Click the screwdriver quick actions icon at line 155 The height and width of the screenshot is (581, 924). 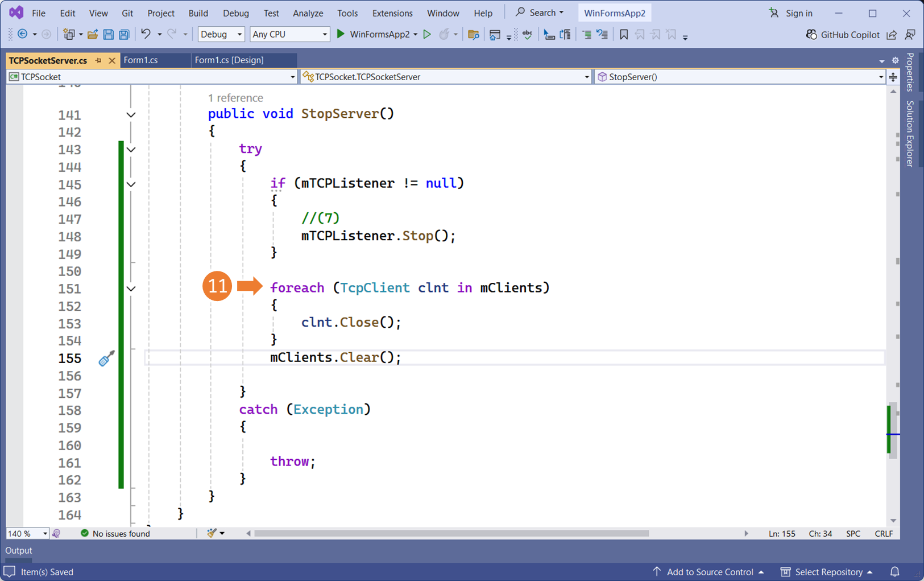tap(106, 358)
